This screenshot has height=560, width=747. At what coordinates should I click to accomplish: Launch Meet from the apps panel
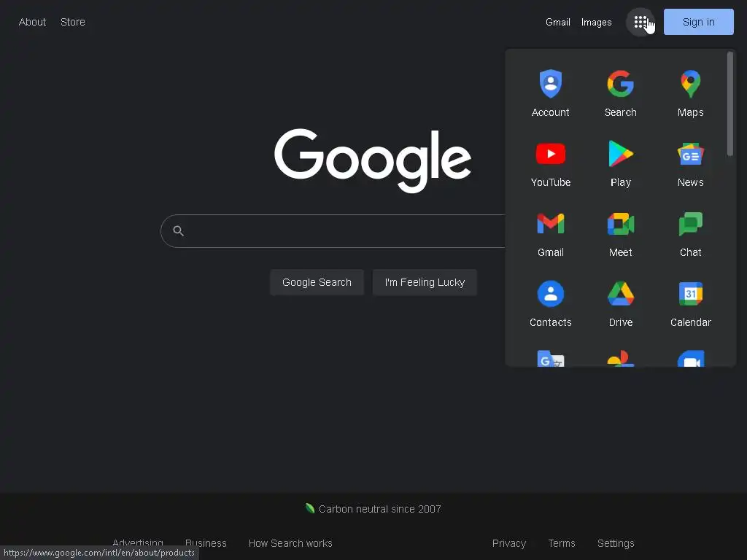tap(620, 233)
